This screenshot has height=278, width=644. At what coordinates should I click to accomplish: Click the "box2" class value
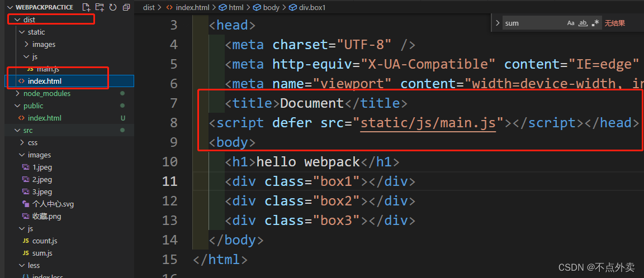click(337, 202)
